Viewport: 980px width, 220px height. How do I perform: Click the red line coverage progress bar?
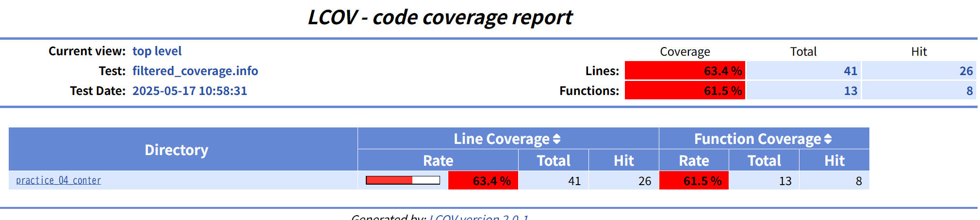(x=403, y=180)
